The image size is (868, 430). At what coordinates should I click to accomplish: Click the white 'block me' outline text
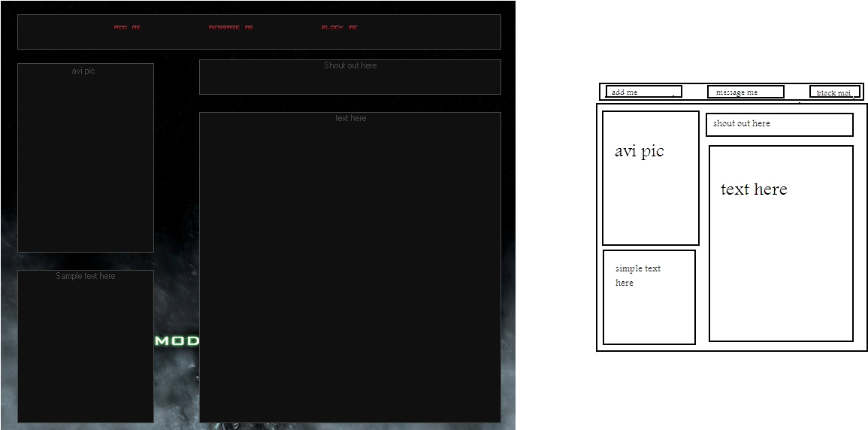point(834,93)
